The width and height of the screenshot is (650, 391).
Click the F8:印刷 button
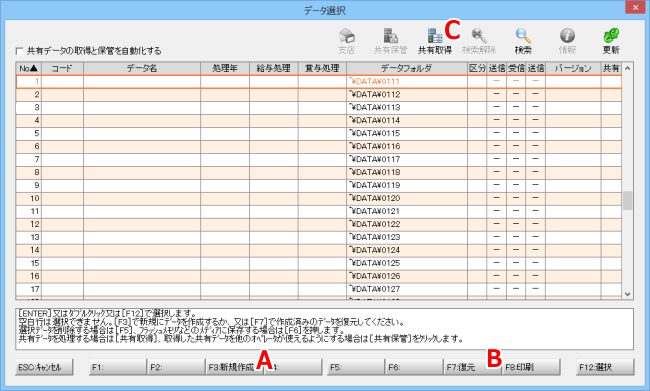click(x=531, y=367)
